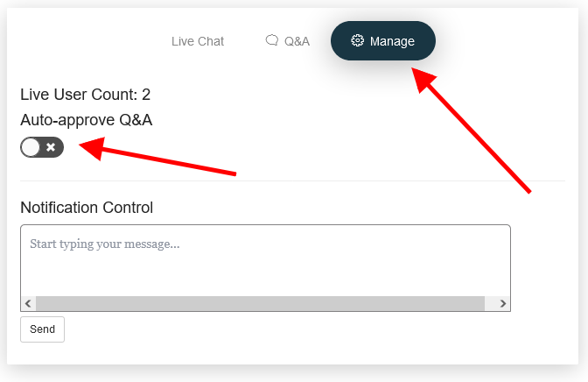Click the Auto-approve Q&A label text

click(87, 120)
